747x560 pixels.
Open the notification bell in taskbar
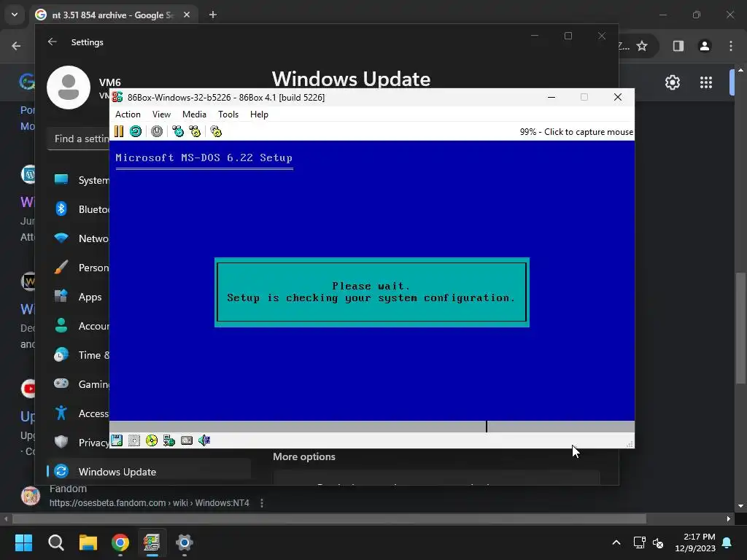tap(727, 542)
